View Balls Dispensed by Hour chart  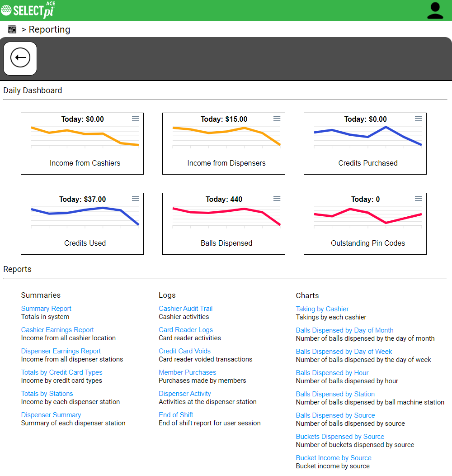tap(332, 373)
